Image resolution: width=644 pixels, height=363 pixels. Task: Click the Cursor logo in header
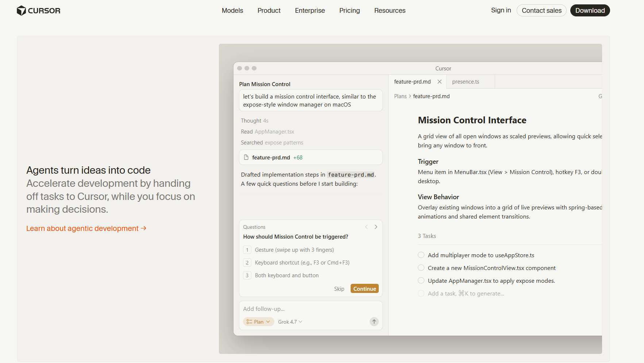pyautogui.click(x=39, y=11)
